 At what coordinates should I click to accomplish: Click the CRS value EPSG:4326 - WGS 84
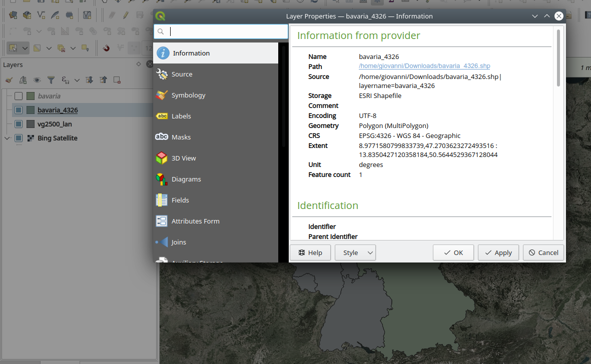pyautogui.click(x=410, y=135)
